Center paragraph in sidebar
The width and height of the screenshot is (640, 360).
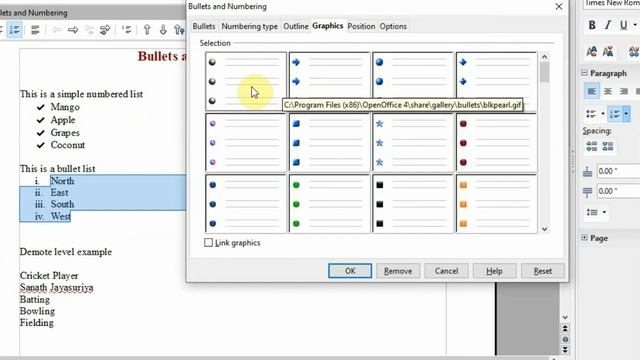(x=608, y=91)
